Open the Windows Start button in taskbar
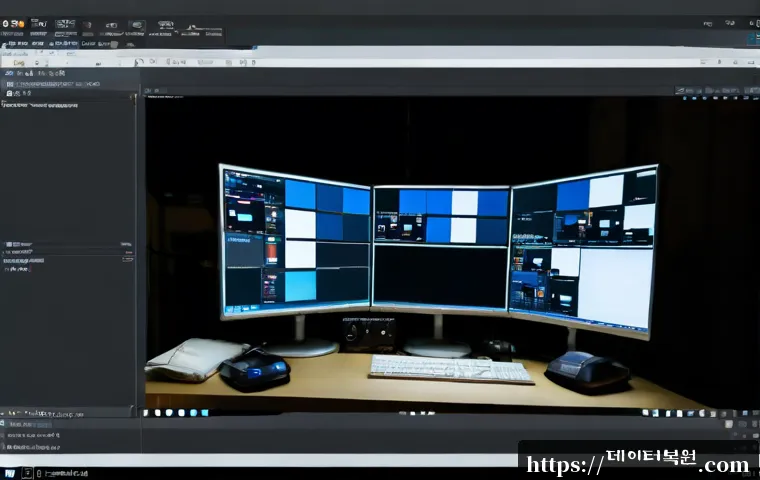The image size is (760, 480). click(x=10, y=474)
